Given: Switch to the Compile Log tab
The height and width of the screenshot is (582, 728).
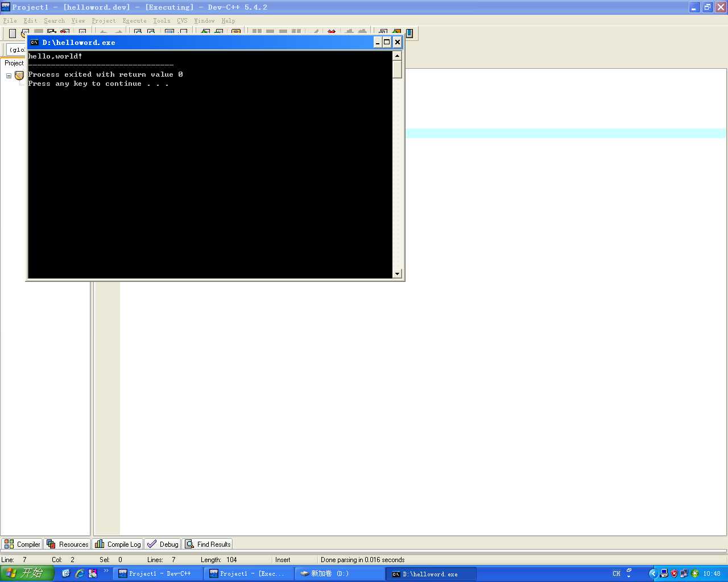Looking at the screenshot, I should [118, 544].
